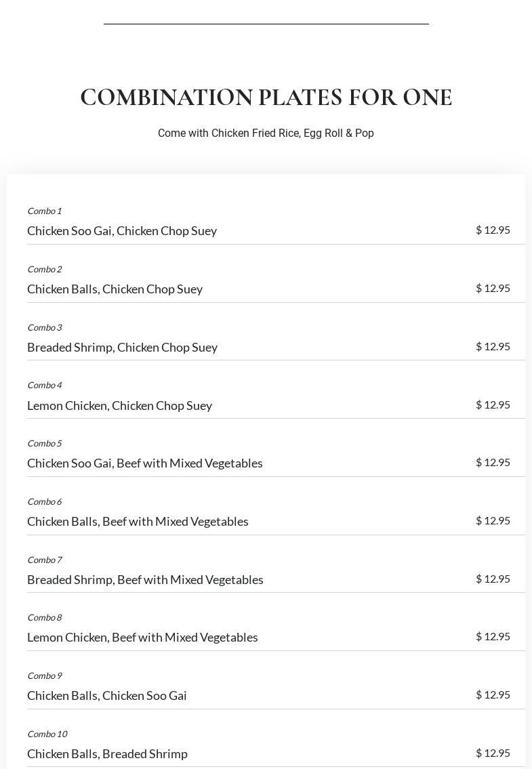Click the Combination Plates For One heading

(x=266, y=98)
